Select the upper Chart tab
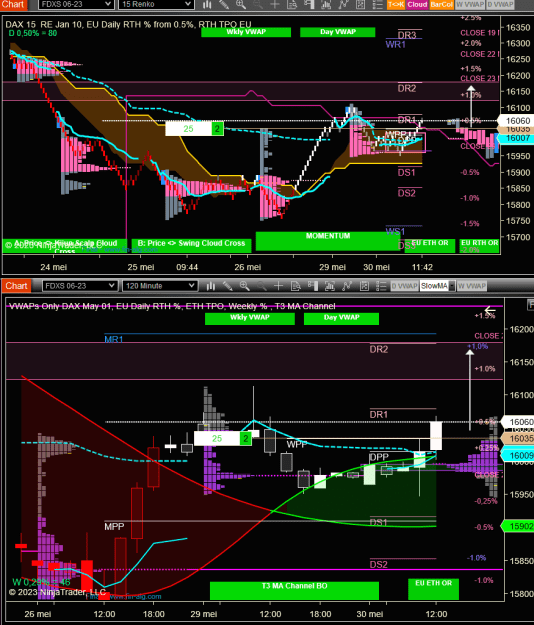Viewport: 534px width, 625px height. point(13,4)
